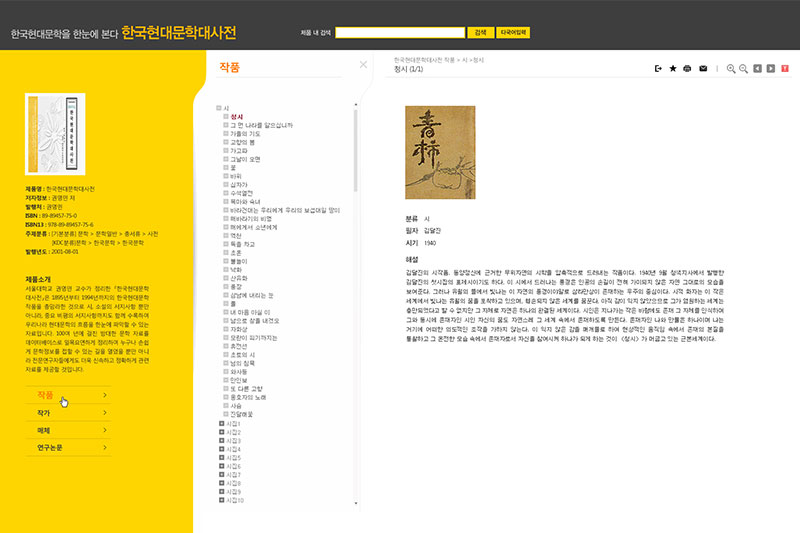Image resolution: width=800 pixels, height=533 pixels.
Task: Click the breadcrumb path above 청시 title
Action: (439, 60)
